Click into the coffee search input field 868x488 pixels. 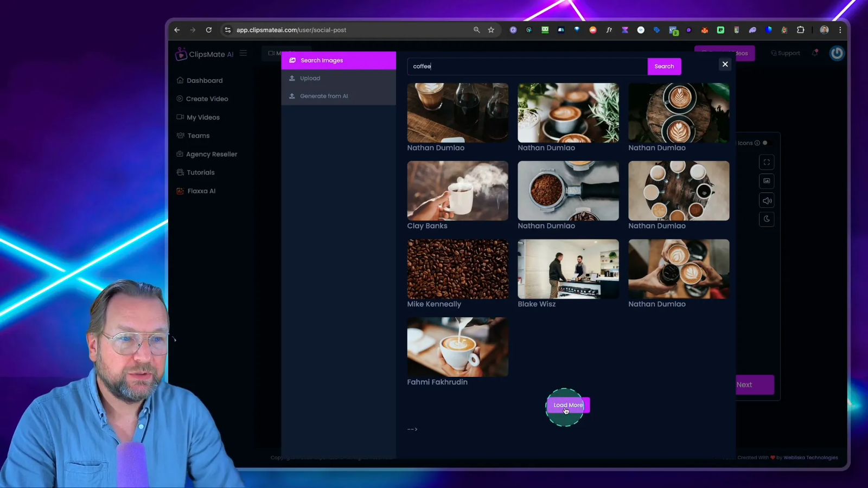pos(527,66)
